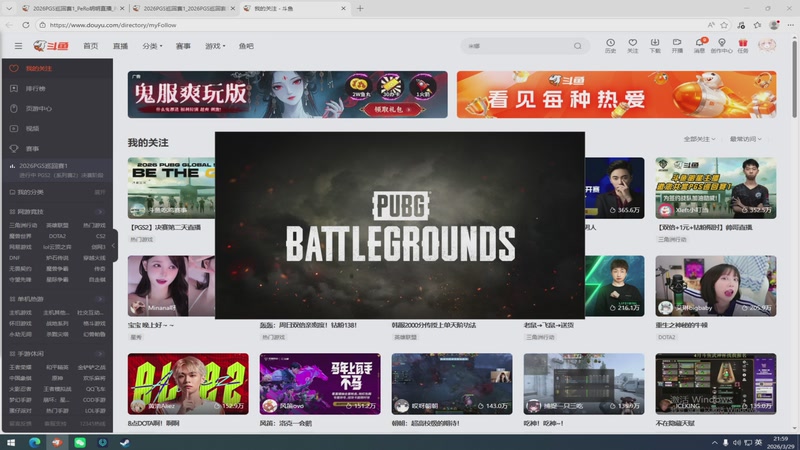The image size is (800, 450).
Task: Switch to the 我的关注 - 斗鱼 browser tab
Action: click(x=294, y=8)
